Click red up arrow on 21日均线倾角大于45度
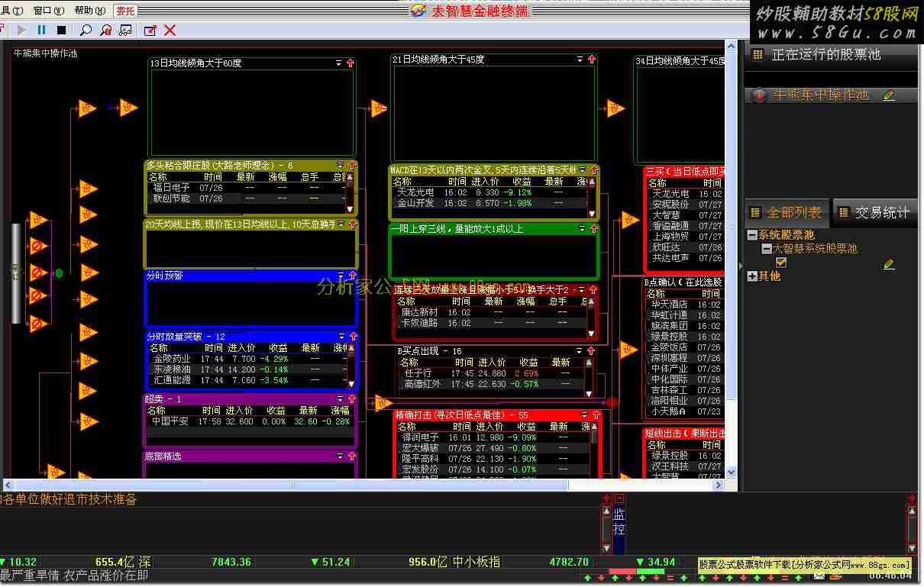Screen dimensions: 924x587 592,60
